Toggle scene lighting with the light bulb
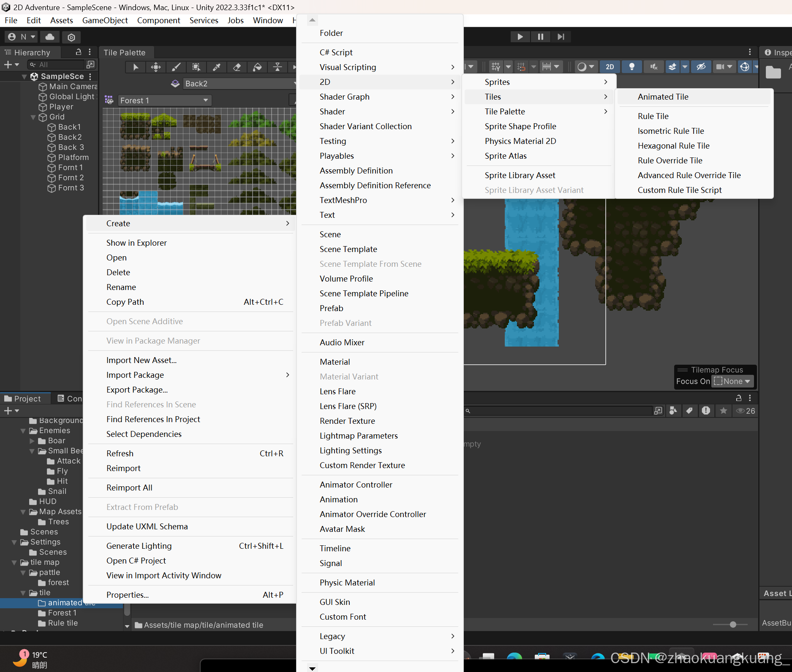This screenshot has height=672, width=792. pos(632,66)
